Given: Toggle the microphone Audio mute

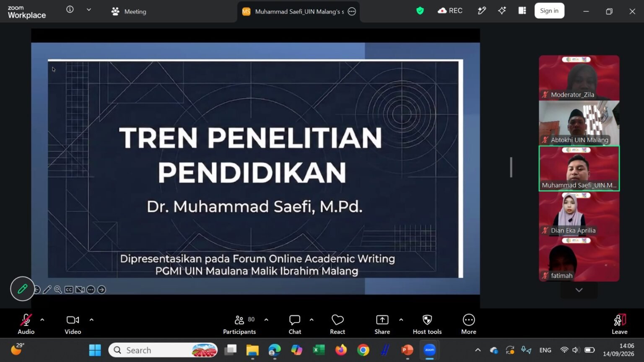Looking at the screenshot, I should pyautogui.click(x=26, y=325).
